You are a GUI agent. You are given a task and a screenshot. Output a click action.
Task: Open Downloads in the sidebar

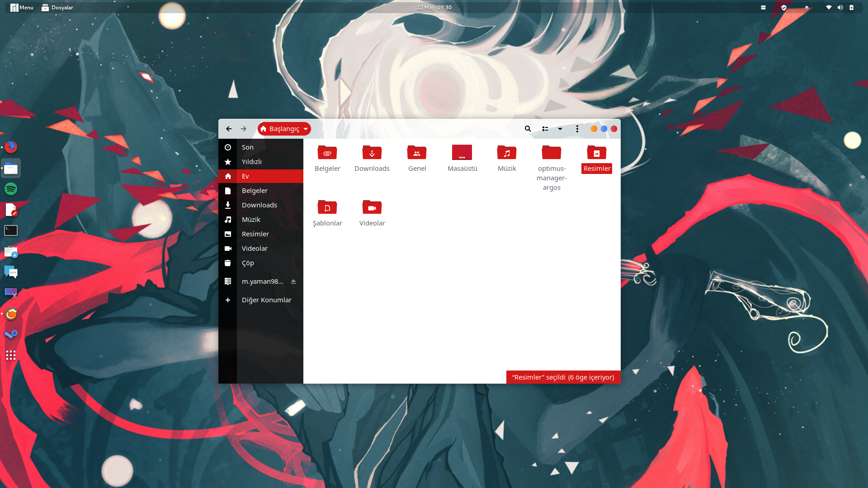[x=261, y=205]
